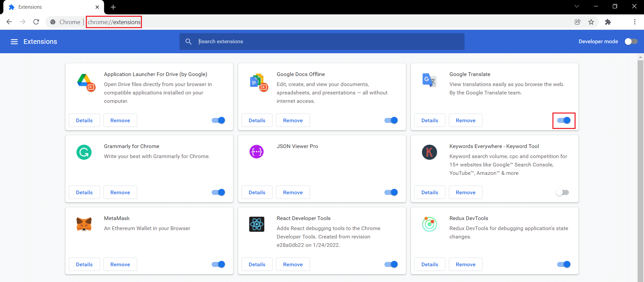The width and height of the screenshot is (644, 282).
Task: Open a new tab with plus button
Action: (113, 7)
